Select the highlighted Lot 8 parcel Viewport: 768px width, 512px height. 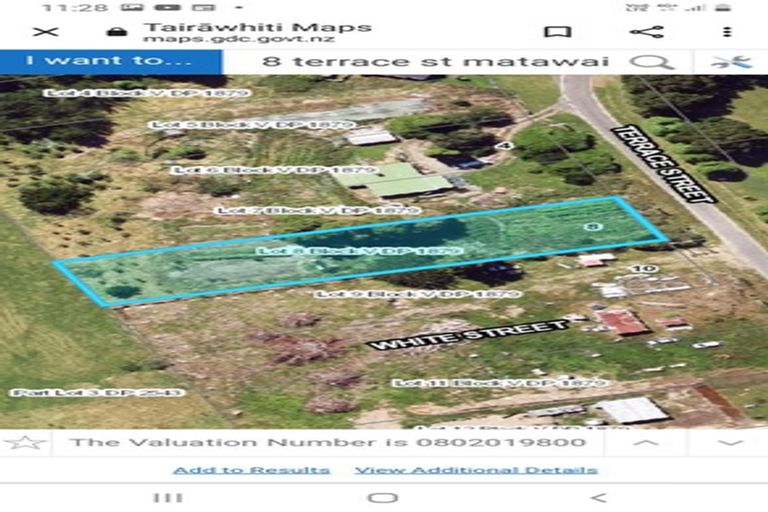360,251
